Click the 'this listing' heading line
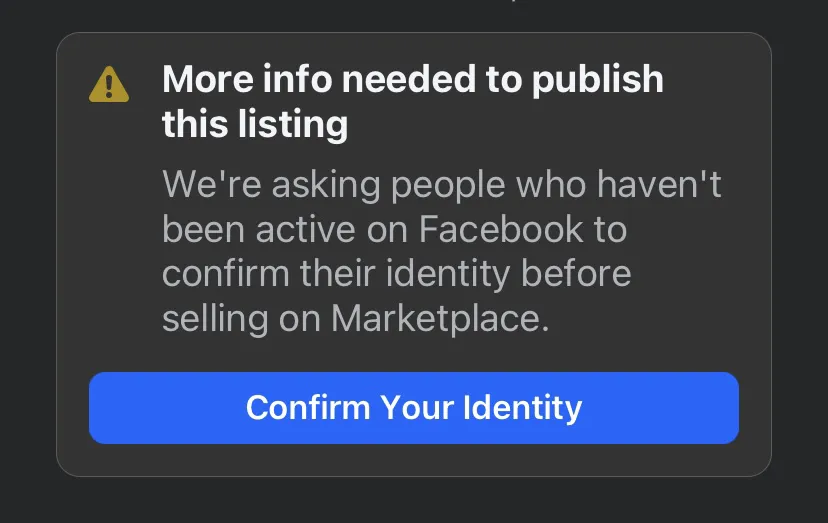Viewport: 828px width, 523px height. (255, 125)
